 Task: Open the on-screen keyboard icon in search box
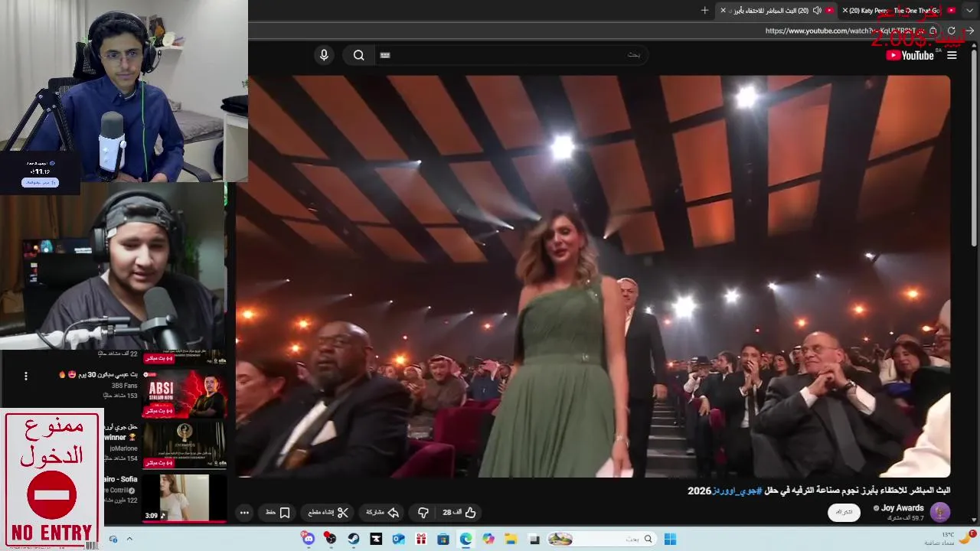coord(385,55)
